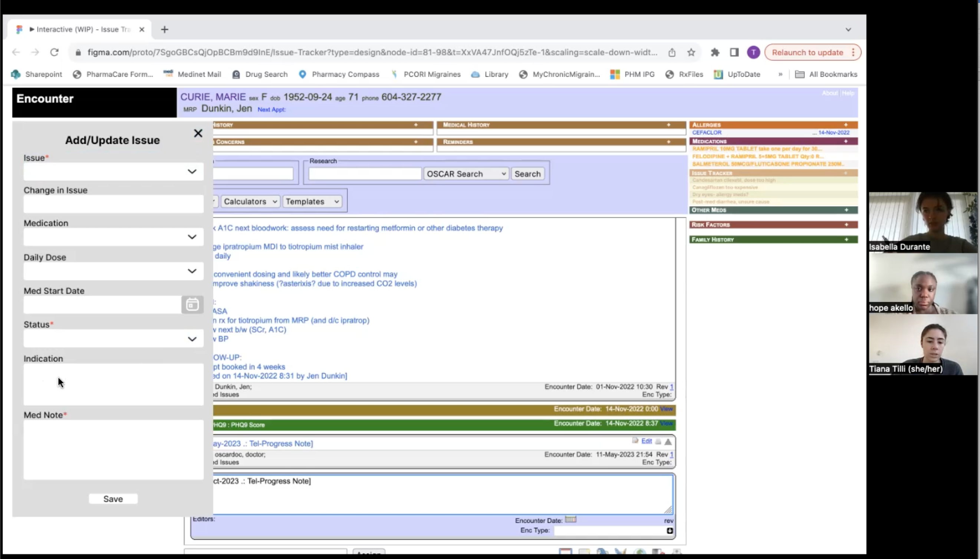Screen dimensions: 980x559
Task: Click into the Med Note text area
Action: pos(114,449)
